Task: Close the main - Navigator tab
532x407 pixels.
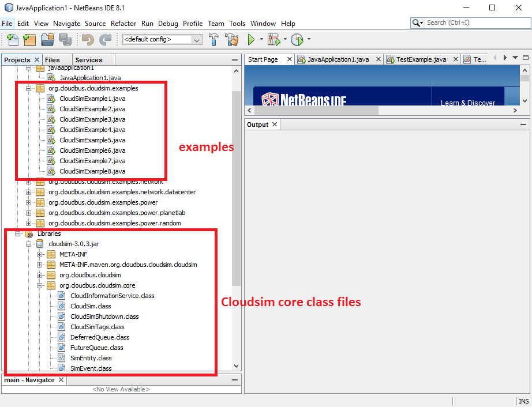Action: pos(61,380)
